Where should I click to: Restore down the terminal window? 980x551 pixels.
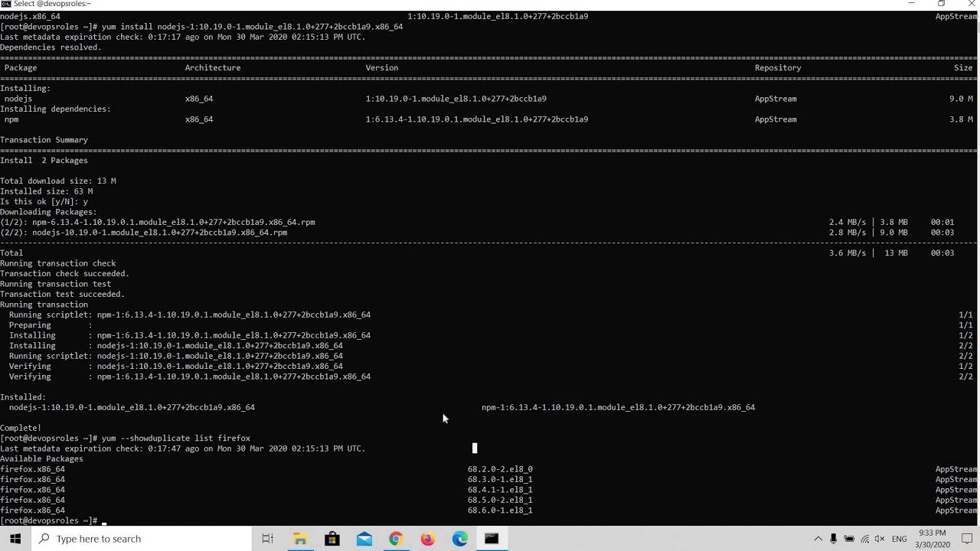point(941,4)
